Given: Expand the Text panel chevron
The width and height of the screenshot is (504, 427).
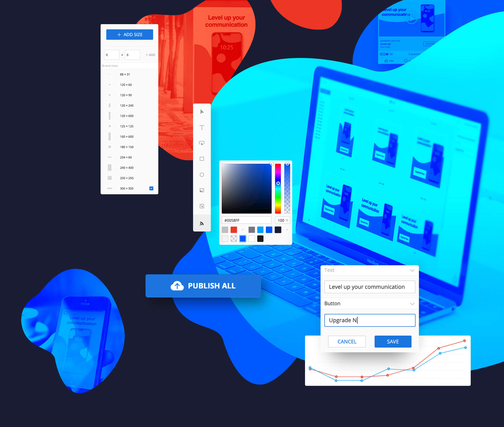Looking at the screenshot, I should [413, 271].
